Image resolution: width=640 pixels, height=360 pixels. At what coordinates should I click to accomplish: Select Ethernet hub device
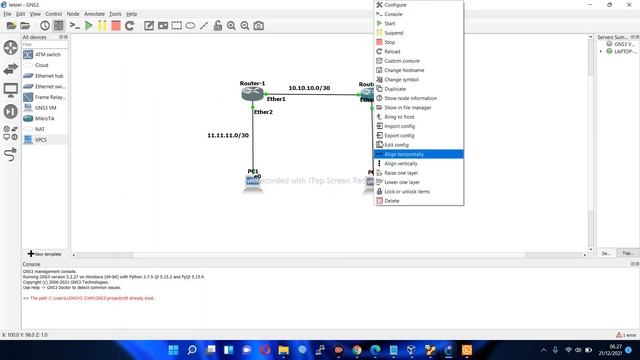coord(44,76)
